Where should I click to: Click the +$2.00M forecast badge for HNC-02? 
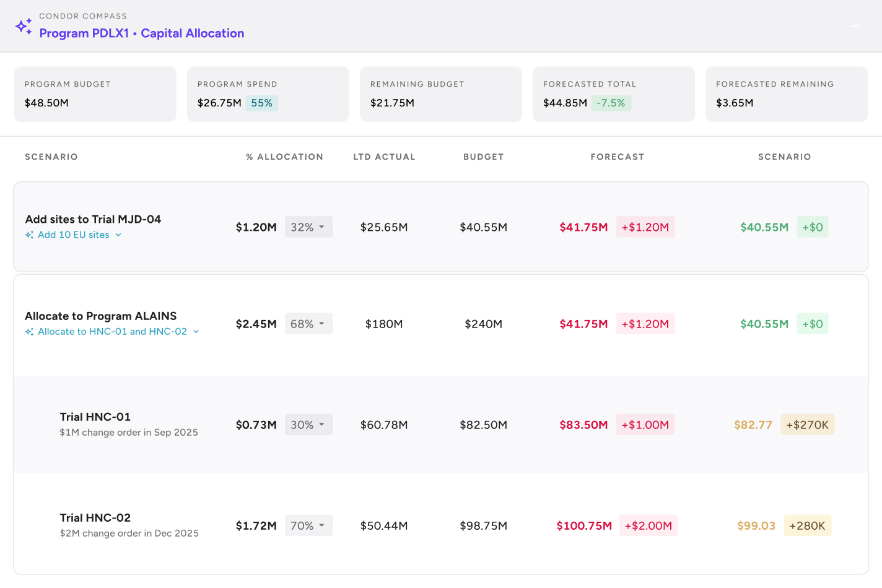pyautogui.click(x=648, y=525)
